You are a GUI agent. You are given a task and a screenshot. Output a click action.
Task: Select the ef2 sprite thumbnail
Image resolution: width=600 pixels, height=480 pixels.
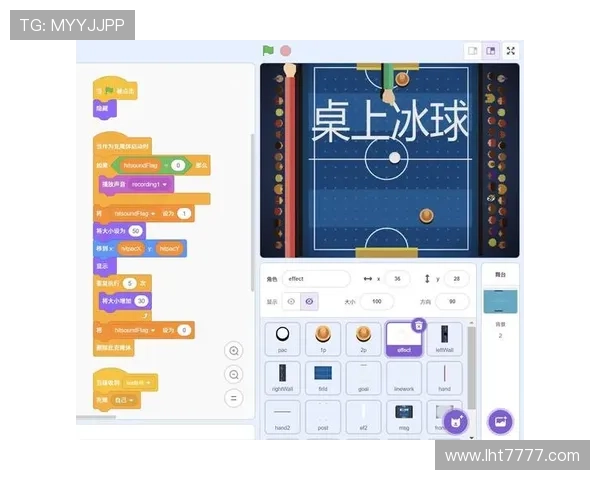point(364,417)
